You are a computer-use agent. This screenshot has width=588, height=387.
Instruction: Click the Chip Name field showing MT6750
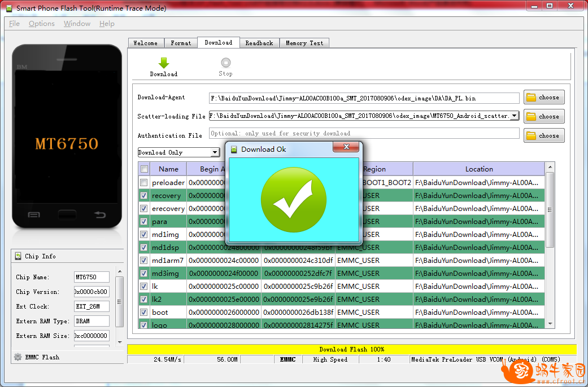click(92, 277)
